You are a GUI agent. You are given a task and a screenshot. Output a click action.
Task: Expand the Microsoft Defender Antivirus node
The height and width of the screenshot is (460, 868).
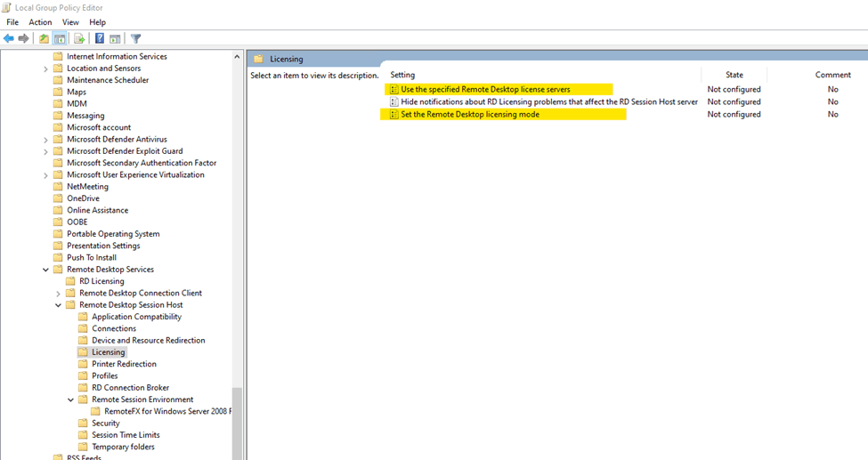pos(45,140)
